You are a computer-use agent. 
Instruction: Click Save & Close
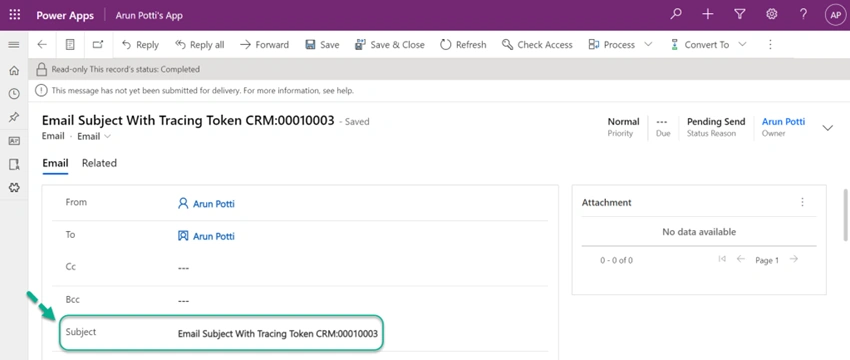390,45
